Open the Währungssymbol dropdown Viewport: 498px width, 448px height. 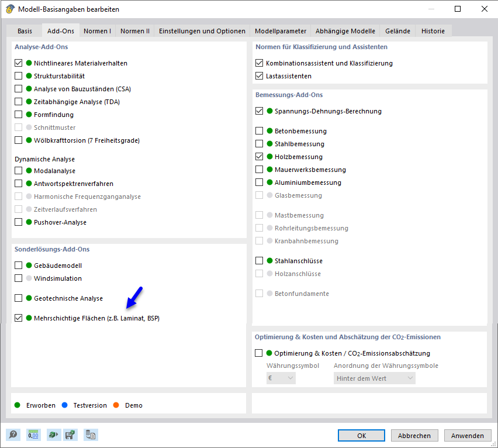point(281,378)
